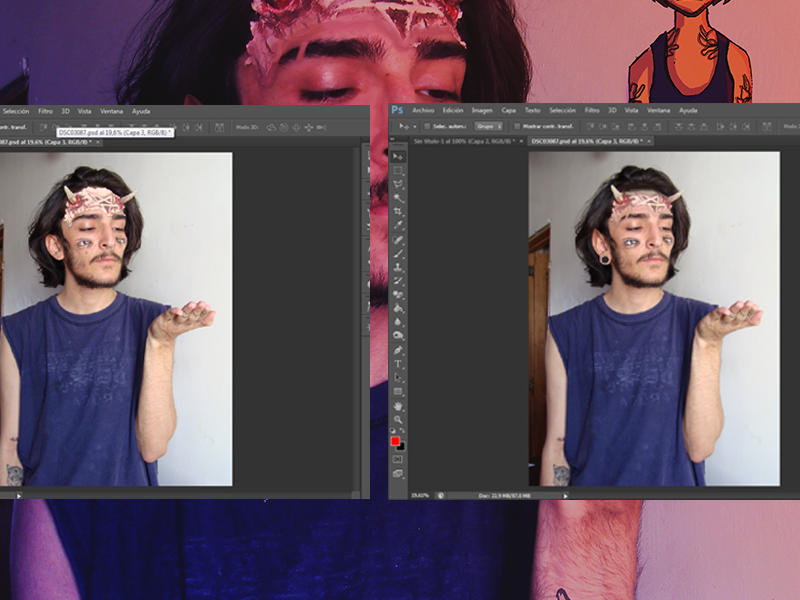Select the Brush tool
Image resolution: width=800 pixels, height=600 pixels.
[x=398, y=254]
